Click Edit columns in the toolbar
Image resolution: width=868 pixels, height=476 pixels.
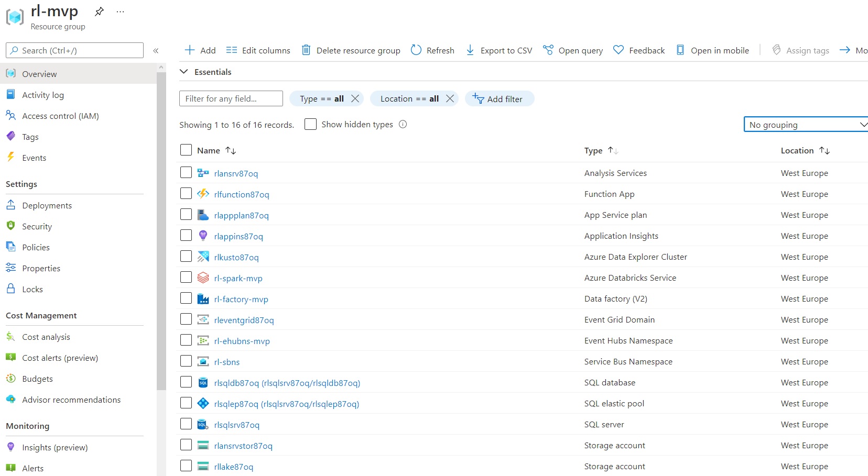click(258, 50)
